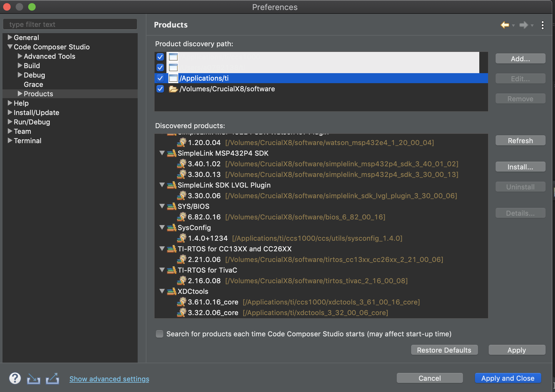
Task: Click the version icon for 3.32.0.06_core
Action: click(182, 312)
